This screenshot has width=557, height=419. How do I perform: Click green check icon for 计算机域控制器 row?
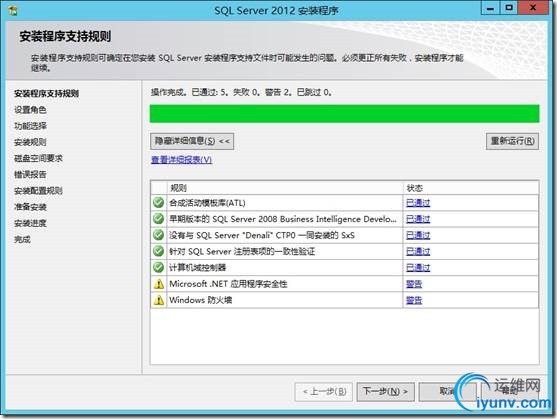coord(158,267)
